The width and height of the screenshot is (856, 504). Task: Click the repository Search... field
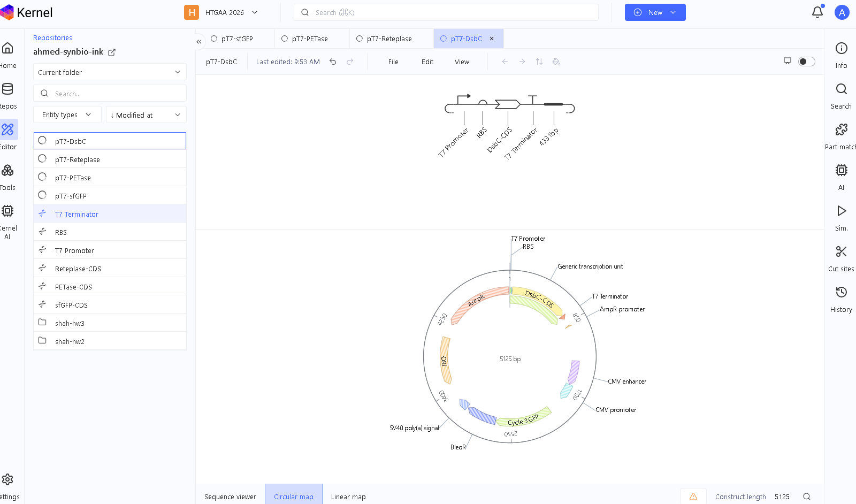[110, 94]
